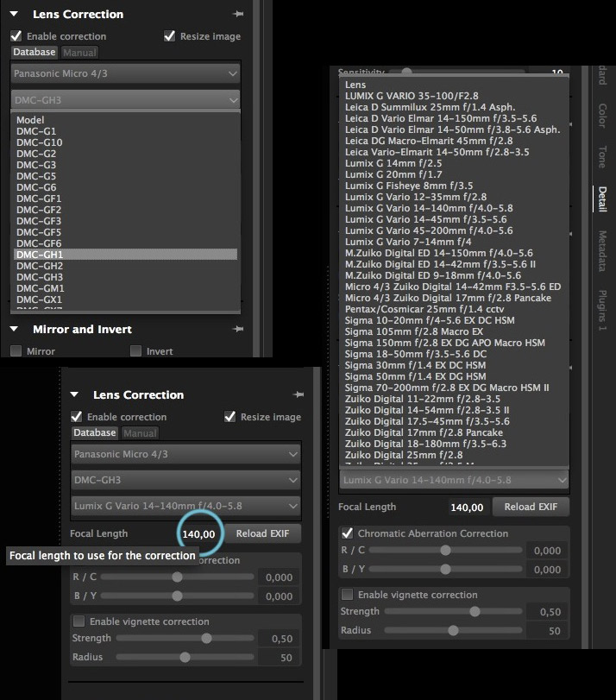Click circled Focal Length field lower panel
The image size is (616, 700).
pyautogui.click(x=198, y=534)
